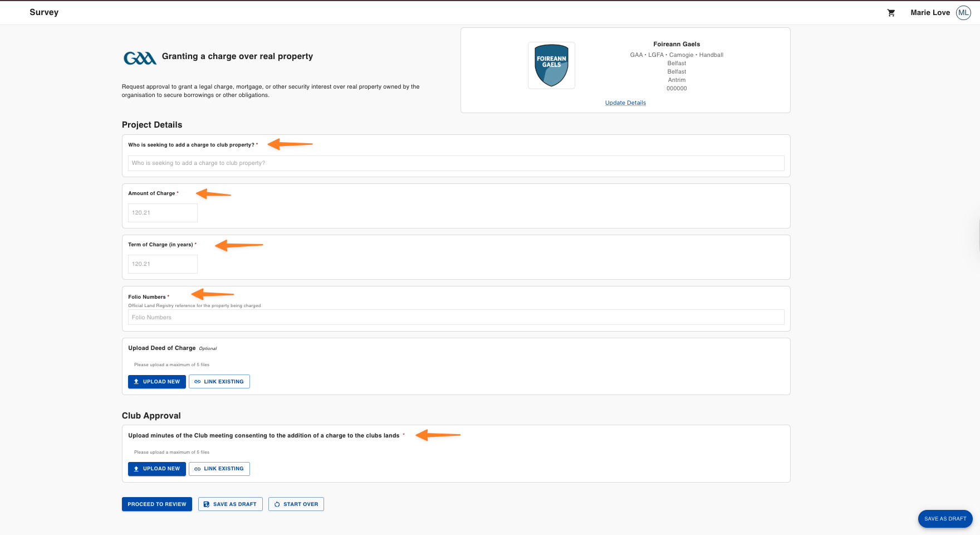
Task: Click the 'Granting a charge over real property' title
Action: (237, 56)
